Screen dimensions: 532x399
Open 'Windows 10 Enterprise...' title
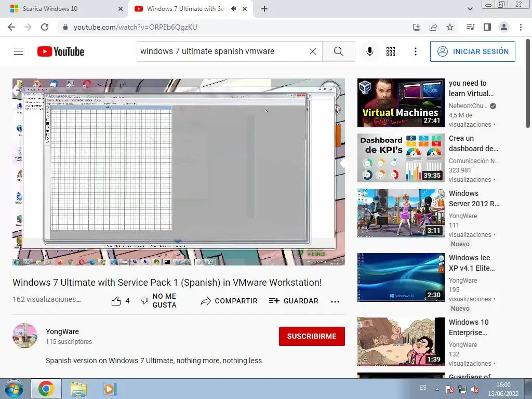pos(469,327)
